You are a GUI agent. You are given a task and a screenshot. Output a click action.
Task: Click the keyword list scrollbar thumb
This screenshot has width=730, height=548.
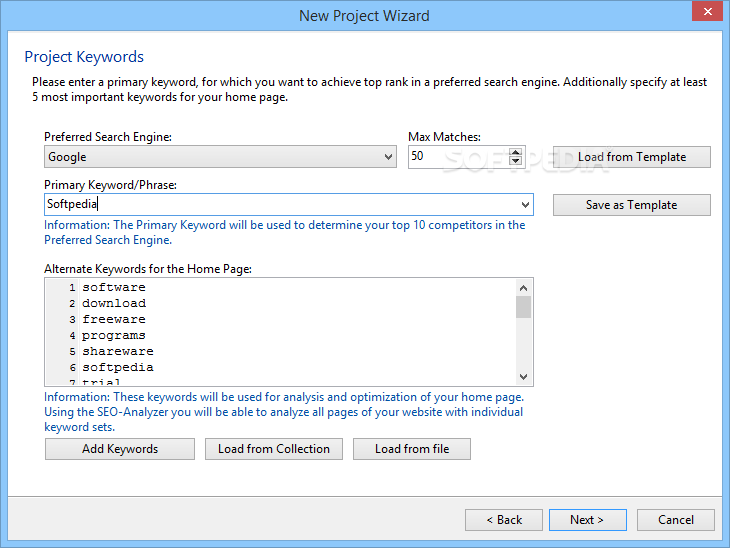523,307
